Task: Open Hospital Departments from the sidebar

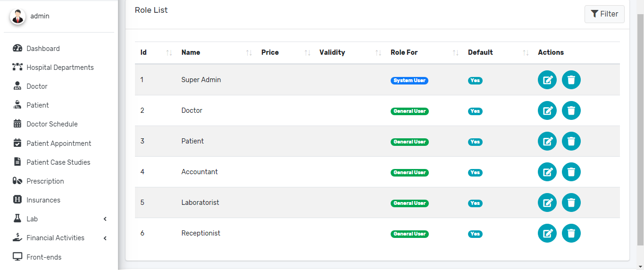Action: point(60,67)
